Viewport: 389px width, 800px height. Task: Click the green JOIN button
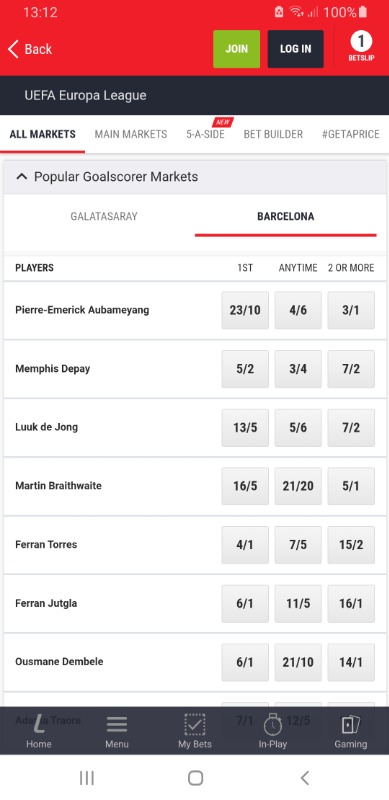[x=236, y=49]
